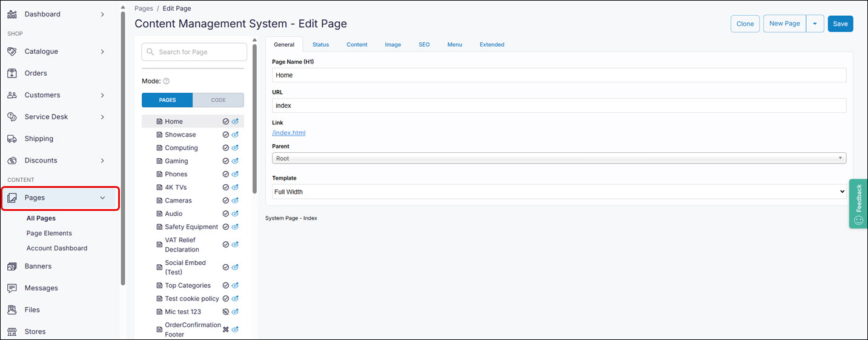Click the Save button
The image size is (868, 340).
click(x=840, y=24)
